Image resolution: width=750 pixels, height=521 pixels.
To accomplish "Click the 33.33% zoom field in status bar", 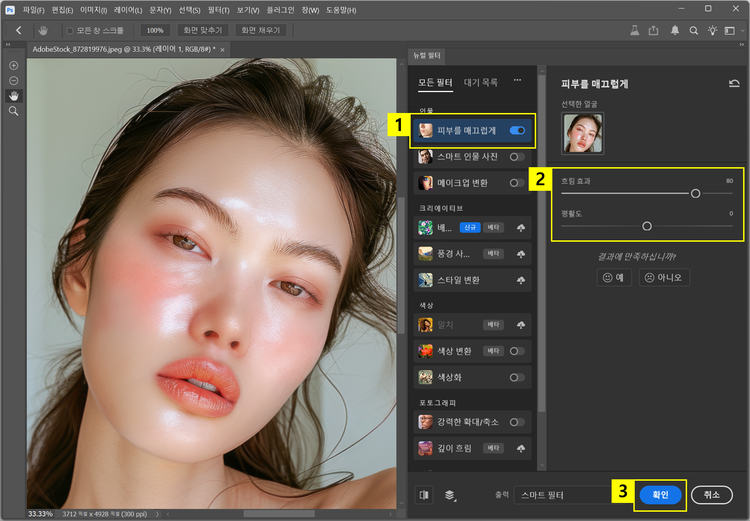I will [40, 514].
